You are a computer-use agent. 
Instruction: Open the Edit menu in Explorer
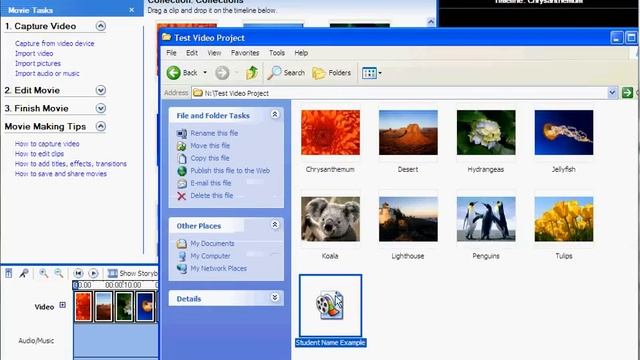(192, 53)
